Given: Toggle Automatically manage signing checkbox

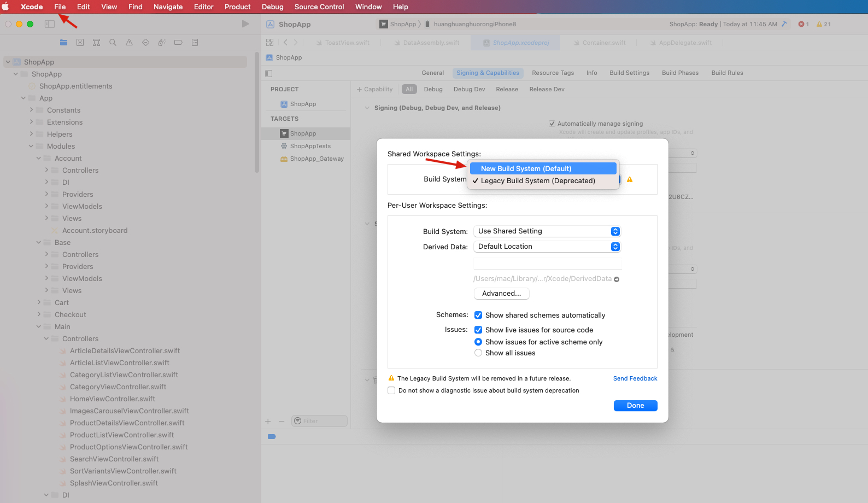Looking at the screenshot, I should [552, 124].
